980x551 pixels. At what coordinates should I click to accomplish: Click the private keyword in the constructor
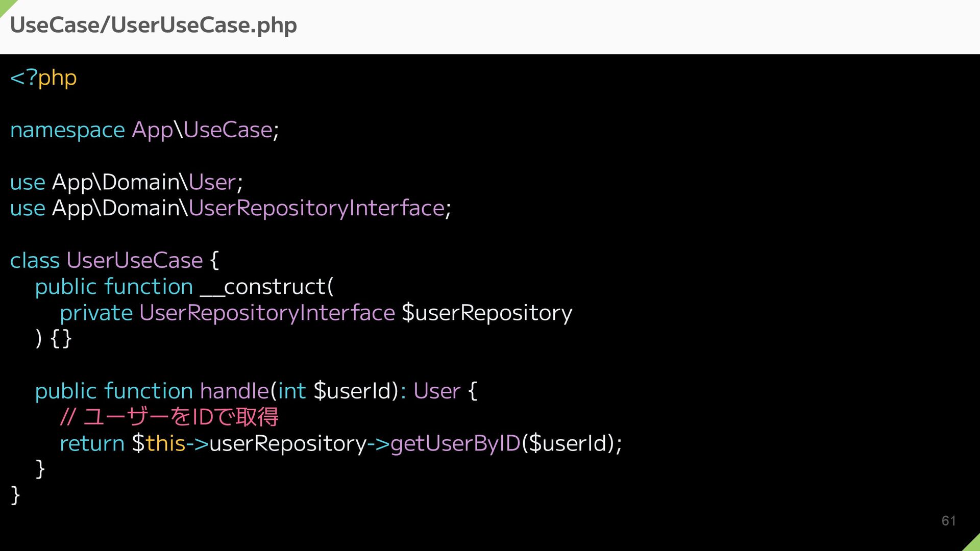tap(96, 313)
